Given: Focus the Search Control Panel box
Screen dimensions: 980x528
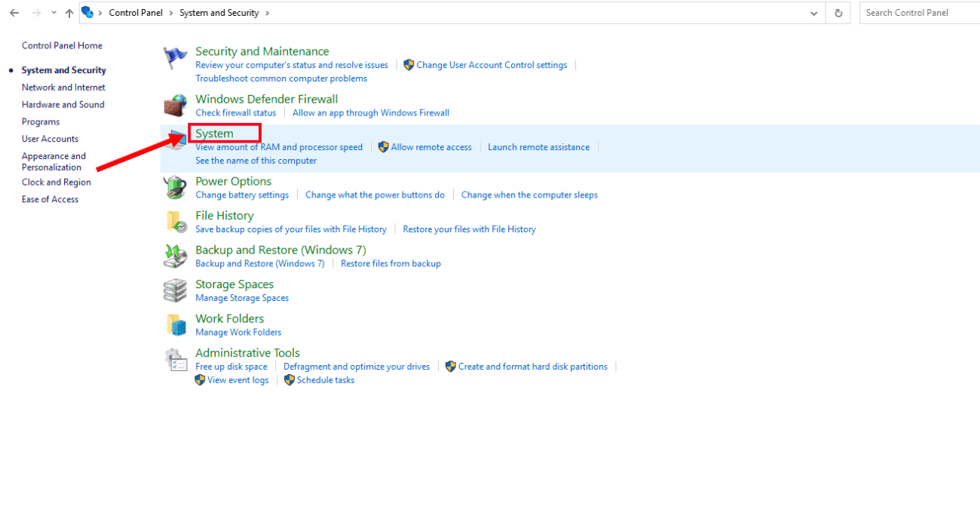Looking at the screenshot, I should (x=920, y=13).
